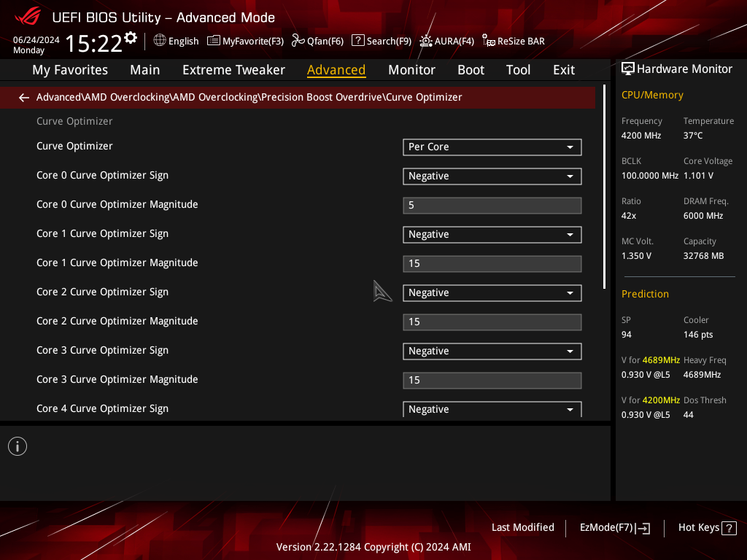Click the yellow 4689MHz prediction text
Viewport: 747px width, 560px height.
tap(661, 360)
